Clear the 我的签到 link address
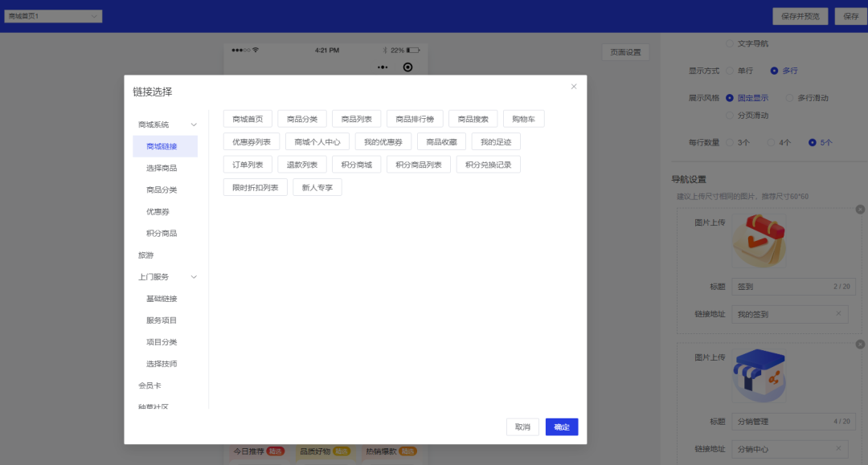 pyautogui.click(x=838, y=314)
